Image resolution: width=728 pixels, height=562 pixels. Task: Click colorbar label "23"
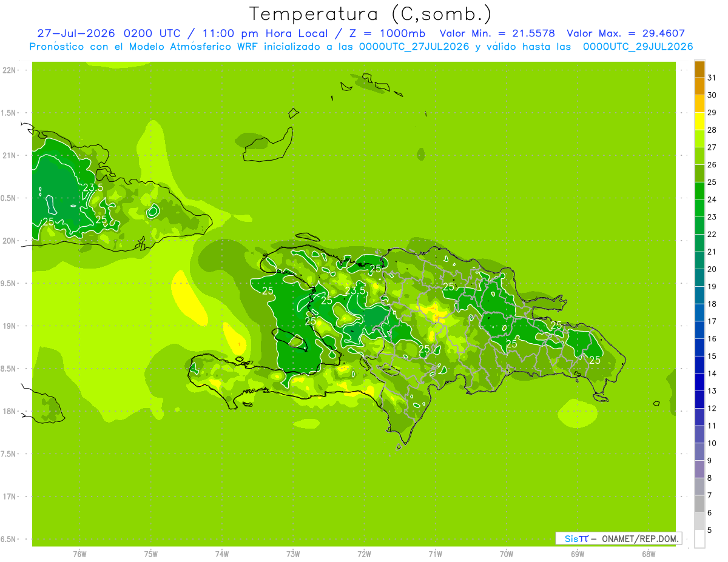tap(712, 217)
